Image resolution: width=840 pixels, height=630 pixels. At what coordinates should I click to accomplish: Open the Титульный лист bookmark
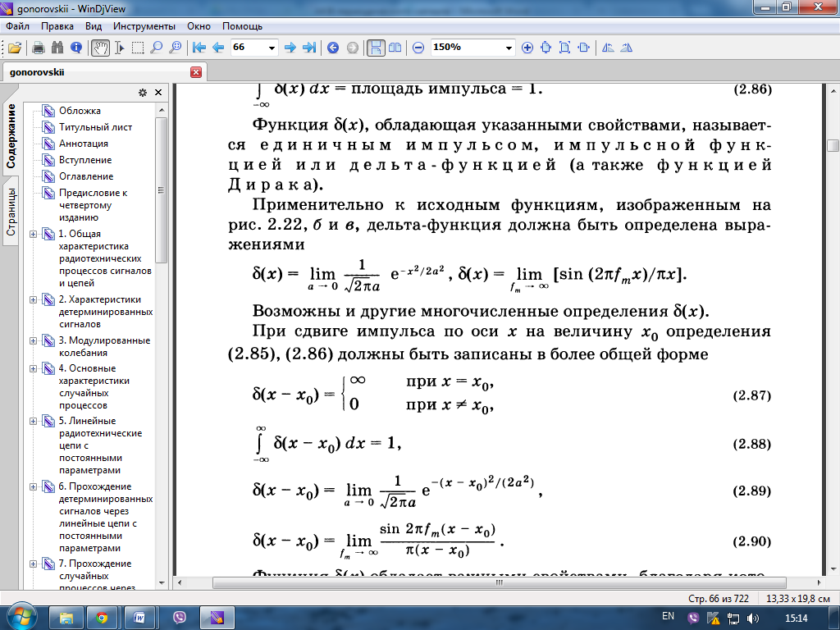pyautogui.click(x=95, y=127)
